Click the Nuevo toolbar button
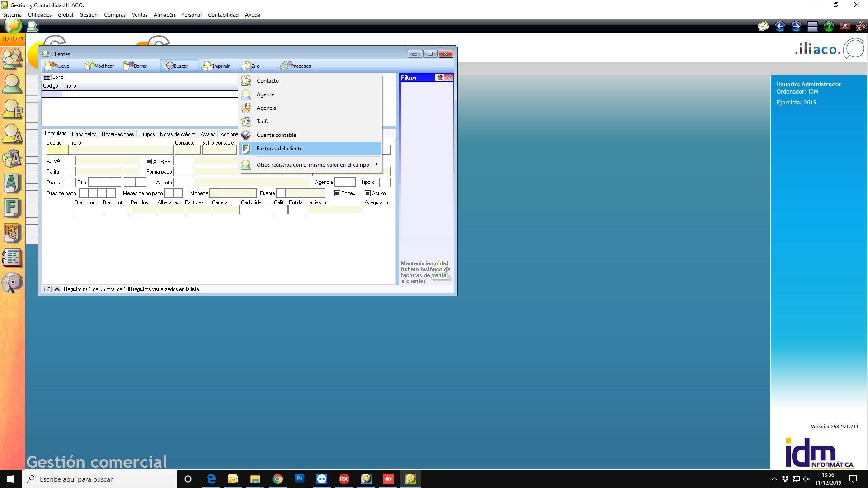This screenshot has height=488, width=868. 57,66
